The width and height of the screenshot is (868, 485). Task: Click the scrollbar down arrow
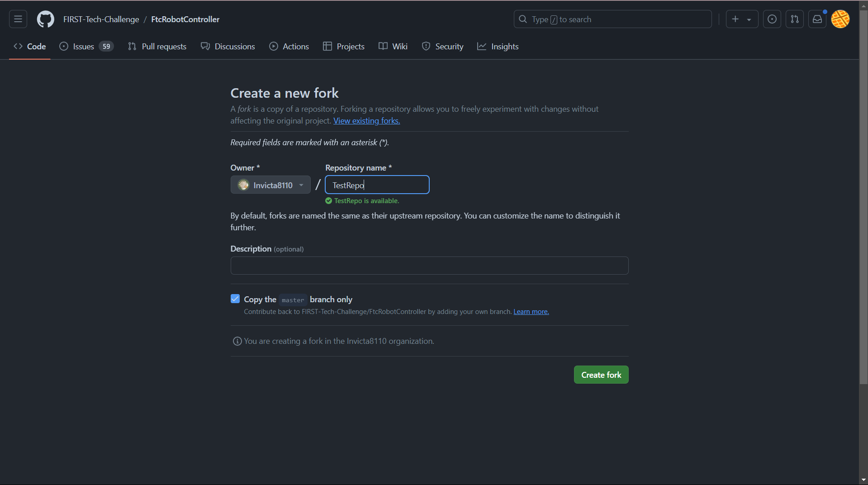coord(863,480)
